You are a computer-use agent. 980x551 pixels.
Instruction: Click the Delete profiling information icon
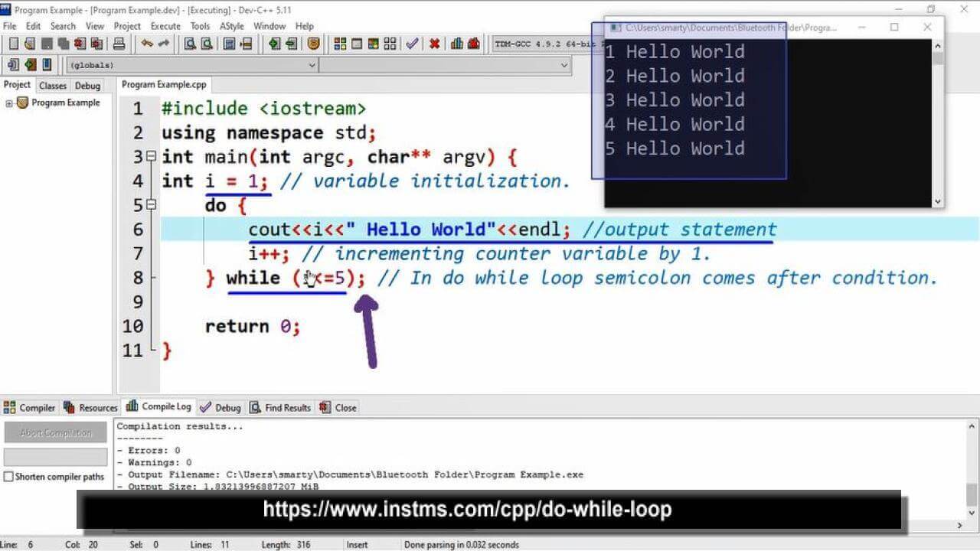coord(474,44)
